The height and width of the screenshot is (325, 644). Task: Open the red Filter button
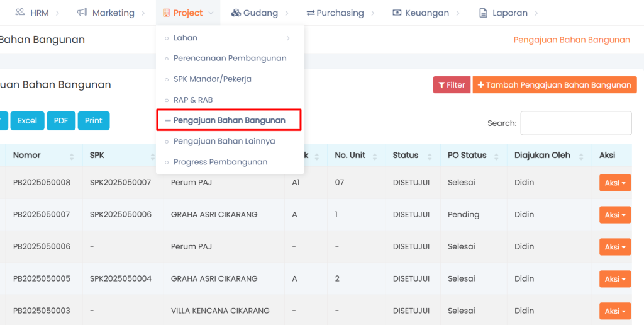[452, 85]
